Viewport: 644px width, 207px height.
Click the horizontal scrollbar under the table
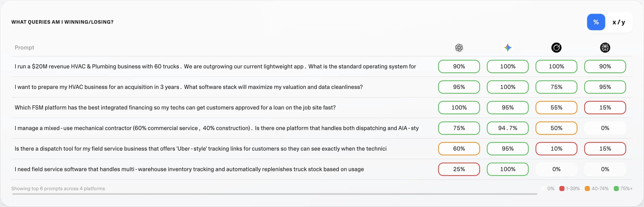click(x=274, y=194)
